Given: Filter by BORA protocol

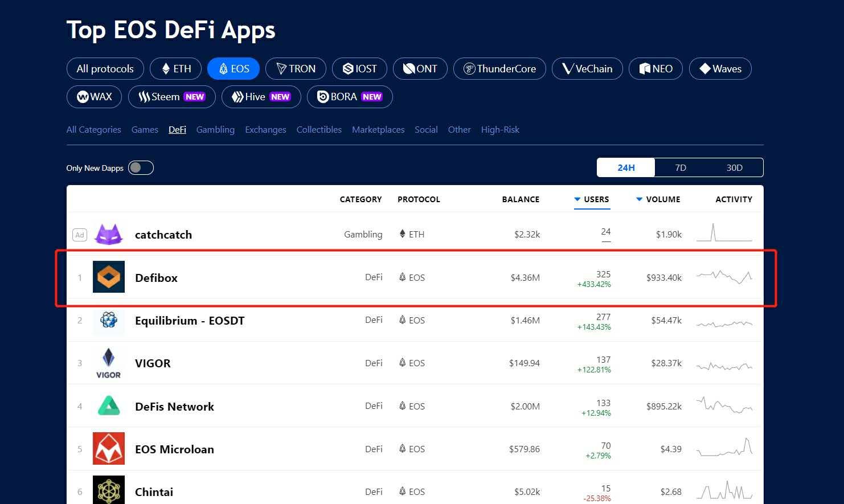Looking at the screenshot, I should [350, 96].
